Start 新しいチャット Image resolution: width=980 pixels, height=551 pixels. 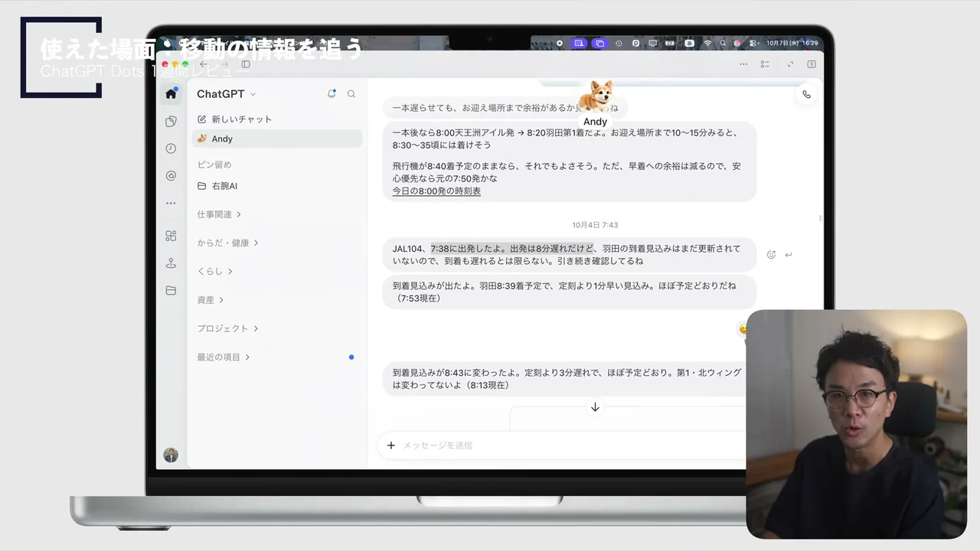click(234, 119)
